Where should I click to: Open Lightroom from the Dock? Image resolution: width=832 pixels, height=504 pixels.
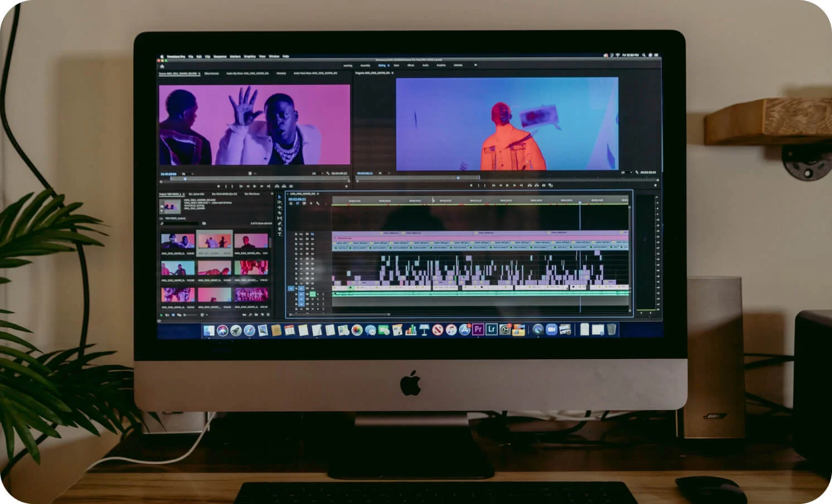pyautogui.click(x=491, y=330)
